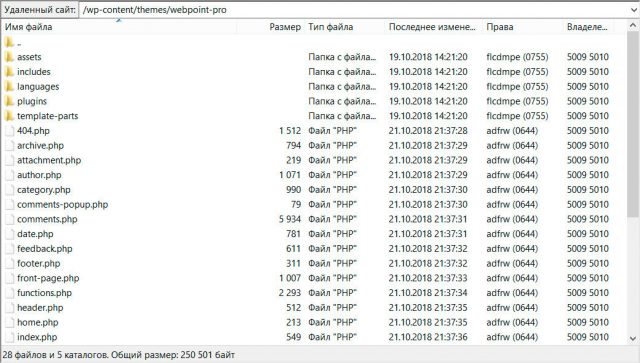This screenshot has height=363, width=640.
Task: Click the header.php file icon
Action: (9, 307)
